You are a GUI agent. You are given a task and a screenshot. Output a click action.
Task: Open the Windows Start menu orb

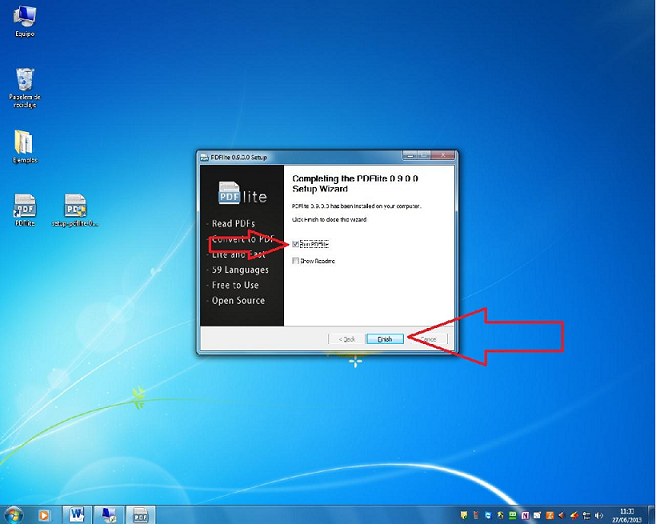click(13, 514)
